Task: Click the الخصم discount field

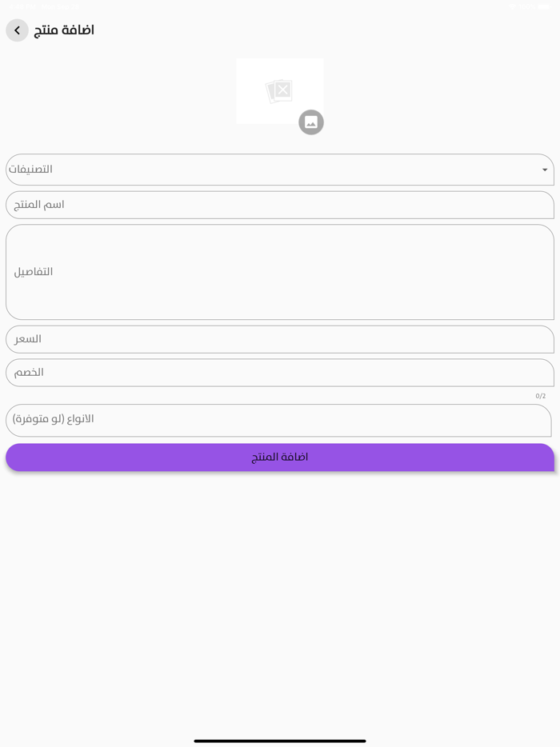Action: [x=280, y=372]
